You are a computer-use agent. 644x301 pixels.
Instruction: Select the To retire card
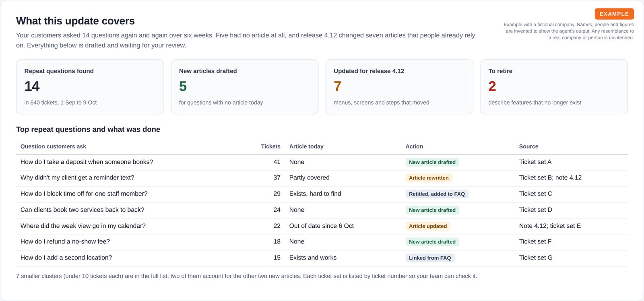(x=554, y=87)
